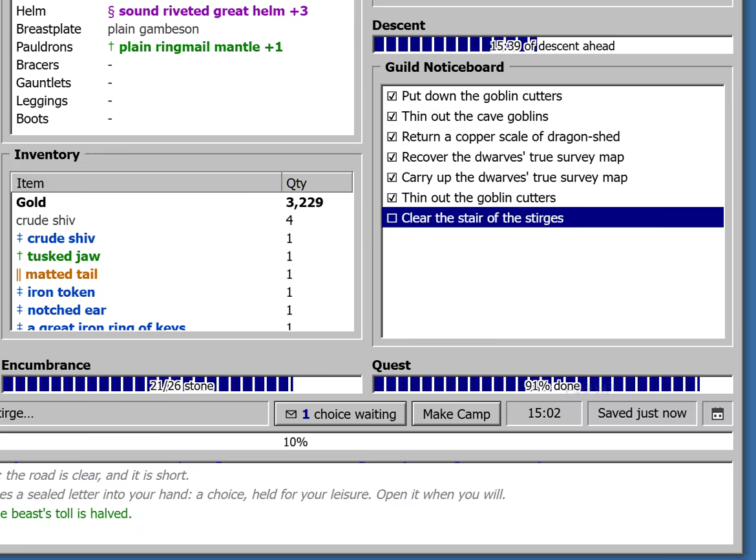This screenshot has height=560, width=756.
Task: Click the † mark before ringmail mantle
Action: [x=111, y=47]
